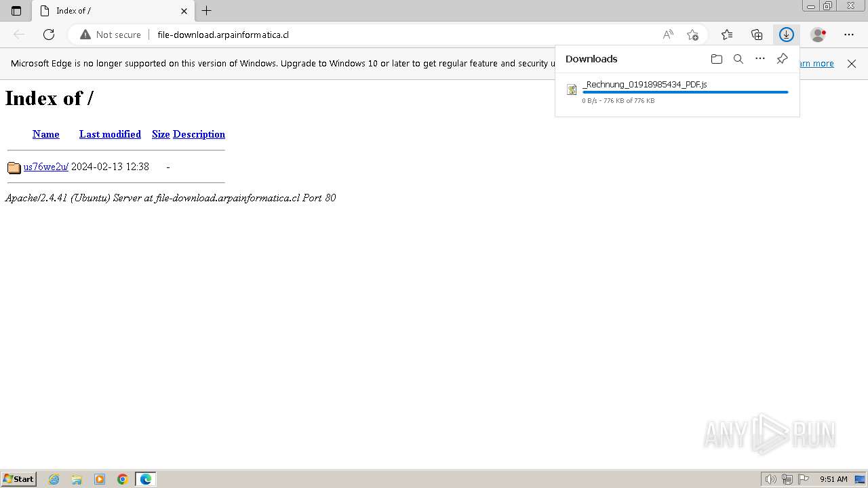Click the Apache server footer text
The width and height of the screenshot is (868, 488).
170,198
